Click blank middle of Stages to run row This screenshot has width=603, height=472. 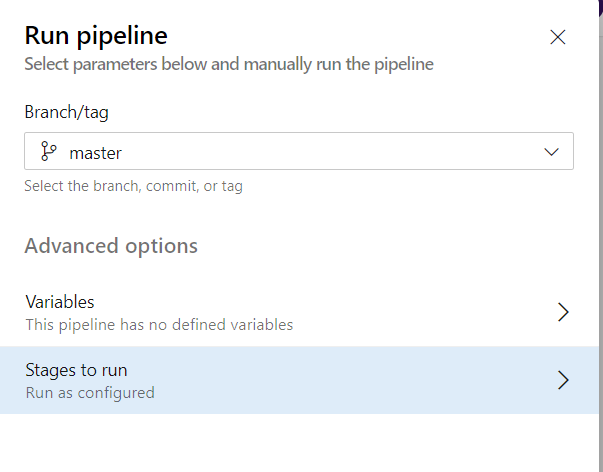380,380
